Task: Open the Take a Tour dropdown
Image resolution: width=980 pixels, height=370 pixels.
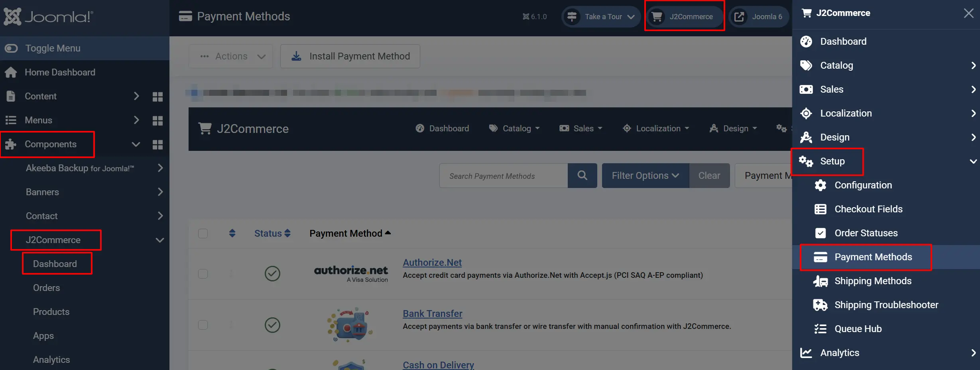Action: click(x=601, y=17)
